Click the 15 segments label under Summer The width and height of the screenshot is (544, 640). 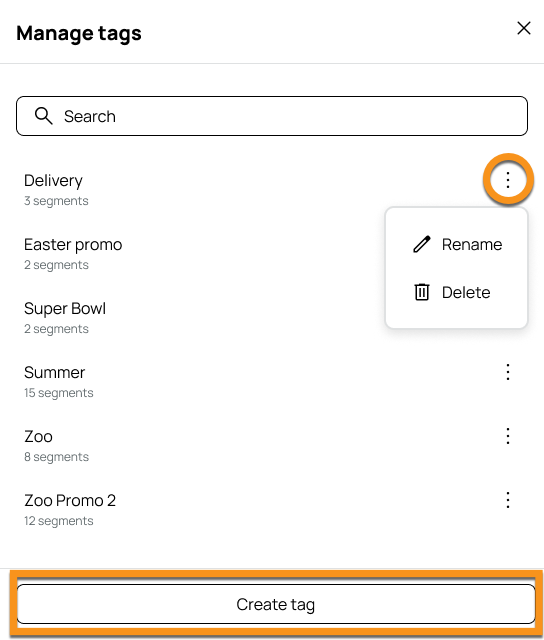58,393
